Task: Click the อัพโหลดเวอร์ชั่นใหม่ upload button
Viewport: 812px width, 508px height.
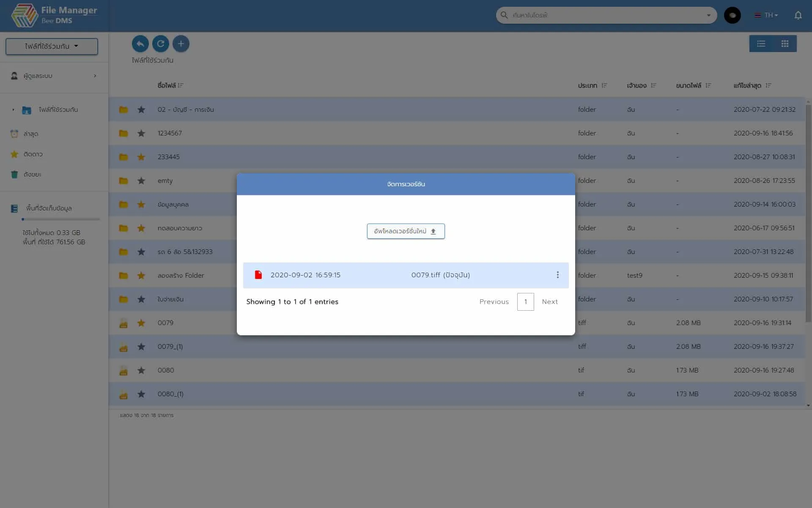Action: tap(406, 231)
